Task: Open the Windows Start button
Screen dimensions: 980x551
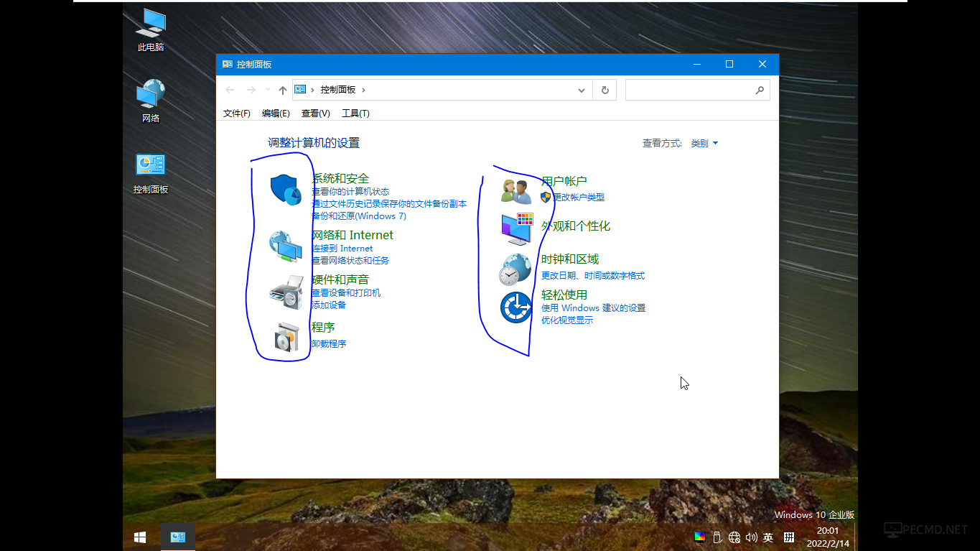Action: [x=140, y=537]
